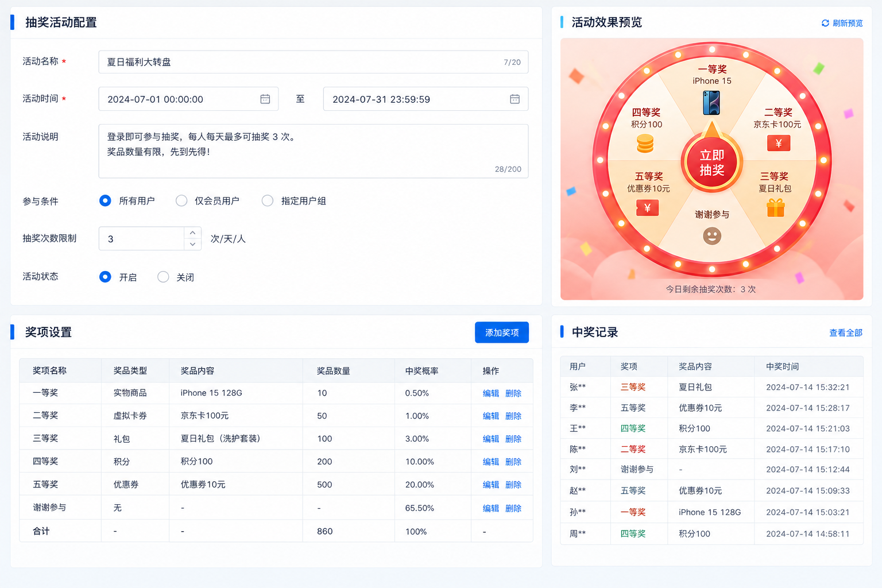Click the red voucher icon under 京东卡100元
882x588 pixels.
(x=779, y=143)
